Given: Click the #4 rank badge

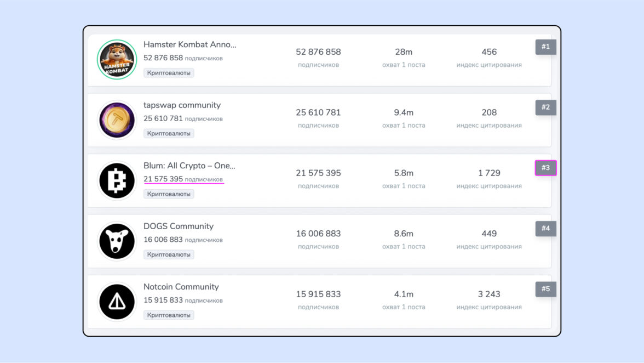Looking at the screenshot, I should (545, 229).
